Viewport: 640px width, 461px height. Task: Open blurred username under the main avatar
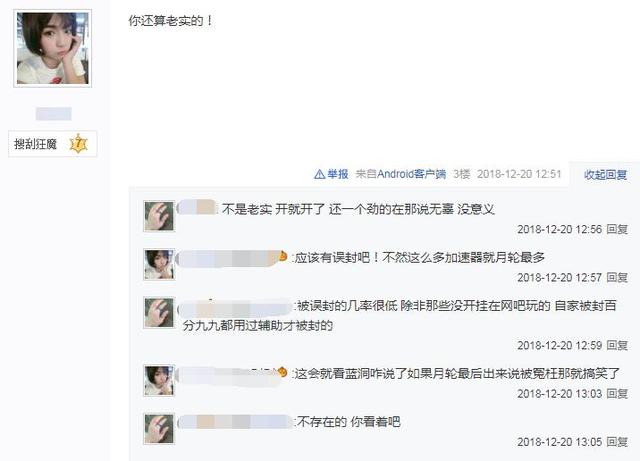point(53,114)
